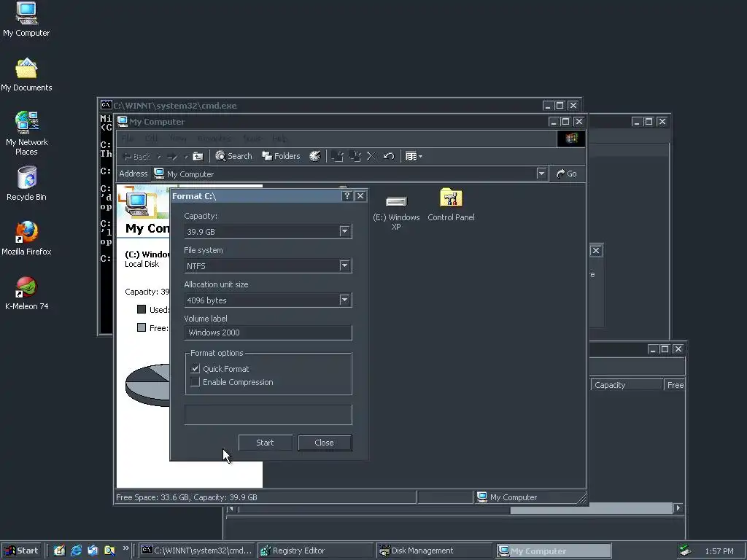Viewport: 747px width, 560px height.
Task: Click the fourth Quick Launch search icon
Action: pyautogui.click(x=109, y=551)
